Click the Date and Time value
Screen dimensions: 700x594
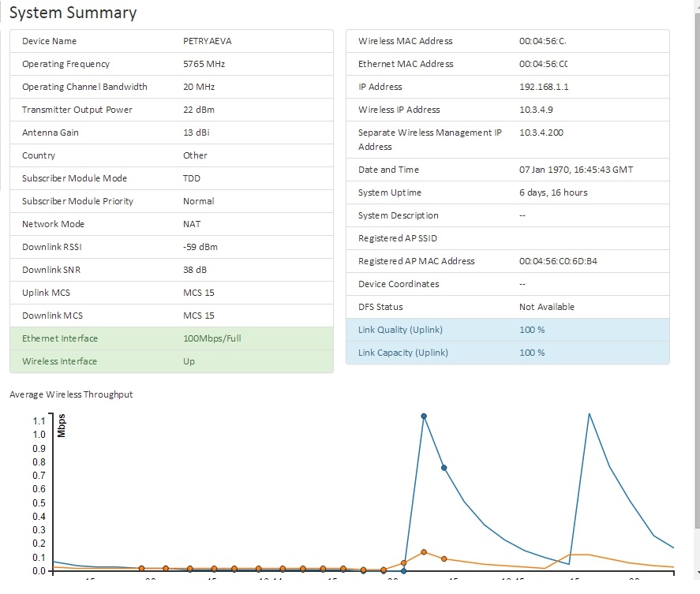575,170
